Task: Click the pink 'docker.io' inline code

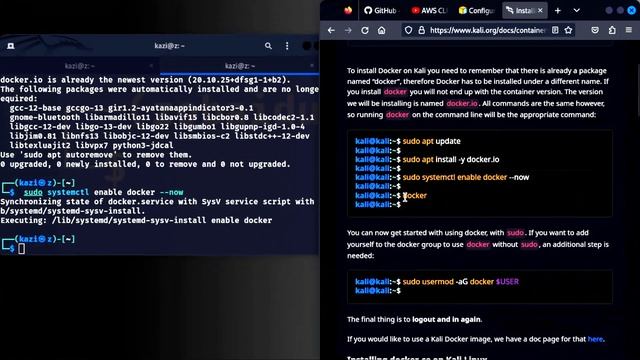Action: (x=462, y=104)
